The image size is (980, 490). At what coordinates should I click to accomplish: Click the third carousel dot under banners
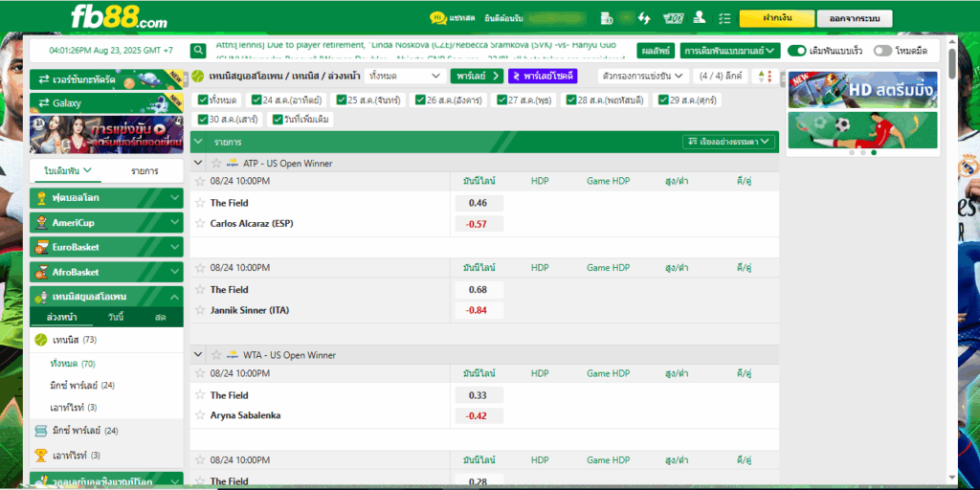[x=873, y=152]
